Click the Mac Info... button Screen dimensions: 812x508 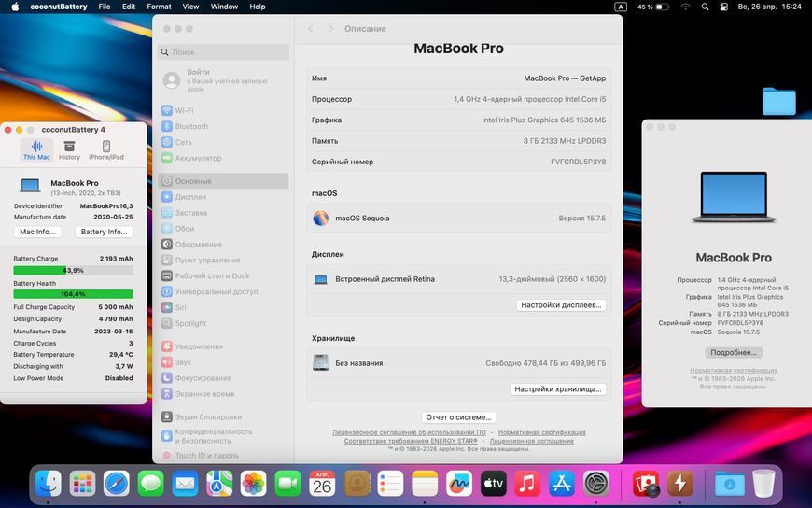click(37, 232)
